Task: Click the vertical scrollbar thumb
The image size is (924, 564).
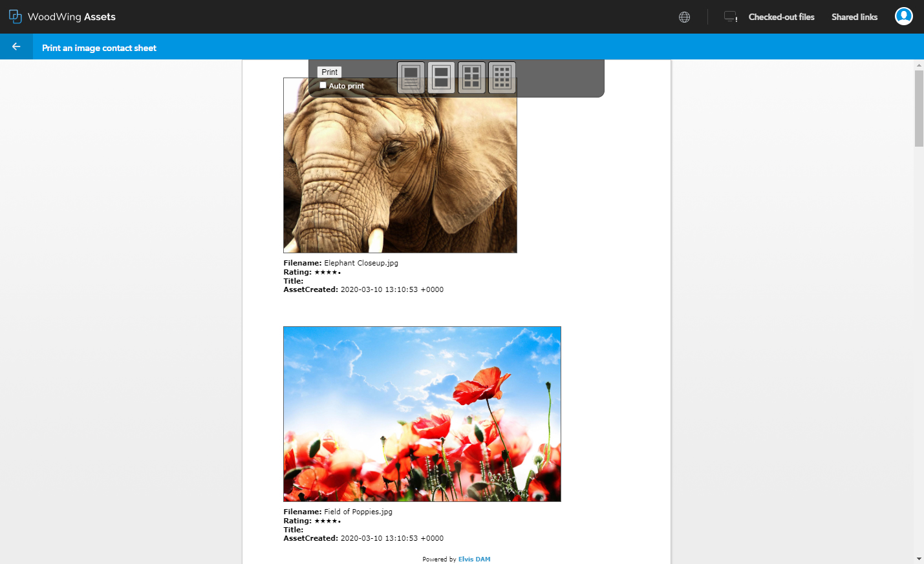Action: point(919,109)
